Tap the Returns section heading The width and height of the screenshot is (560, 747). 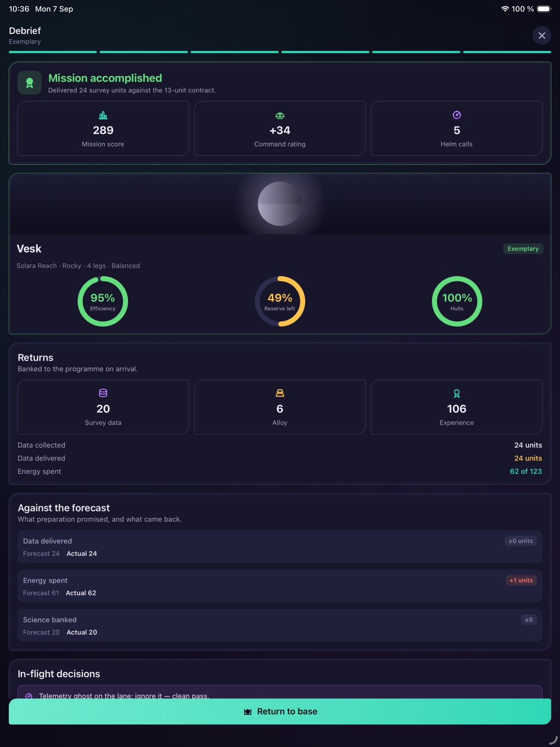point(36,357)
